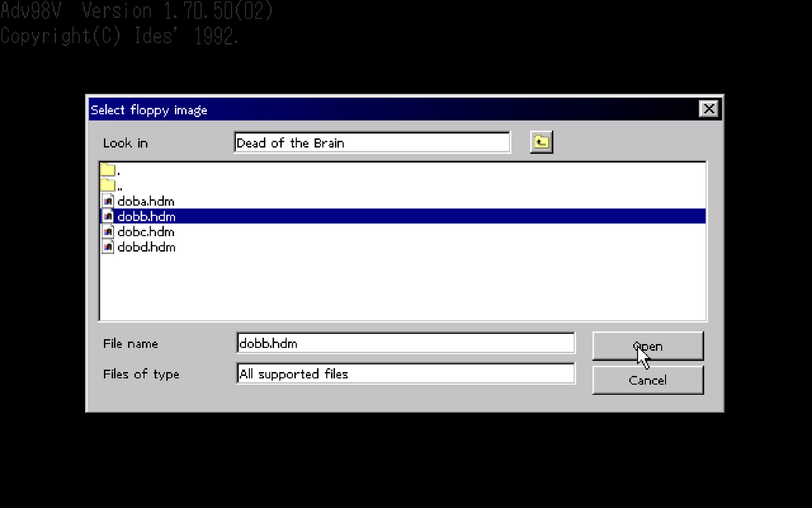This screenshot has height=508, width=812.
Task: Select the single-dot current folder entry
Action: point(403,170)
